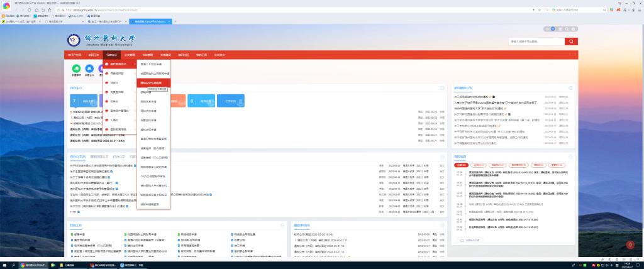Select 校园网临时上网账号申请 in the submenu
Viewport: 644px width, 269px height.
(x=153, y=74)
